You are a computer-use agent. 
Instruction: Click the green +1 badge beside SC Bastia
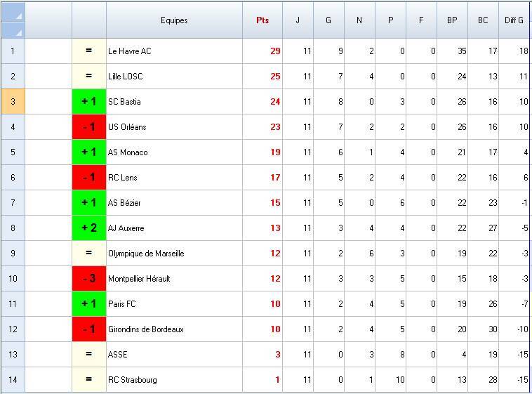click(89, 102)
